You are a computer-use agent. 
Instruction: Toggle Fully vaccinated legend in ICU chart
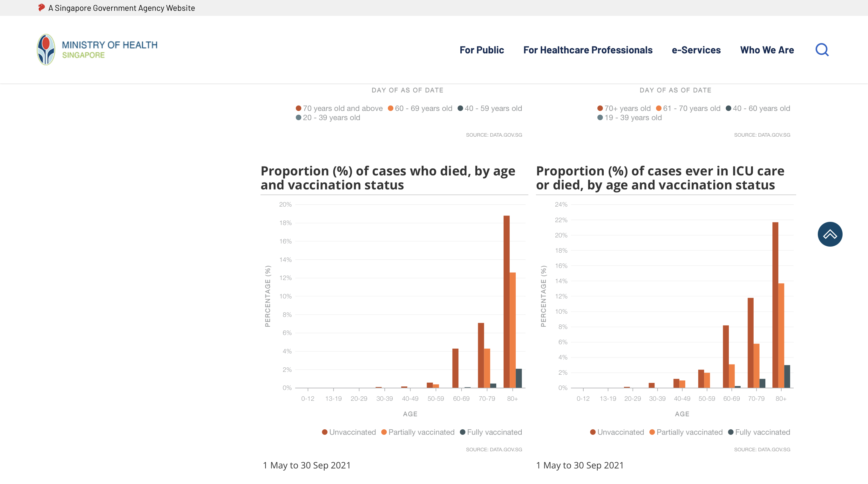pos(759,432)
